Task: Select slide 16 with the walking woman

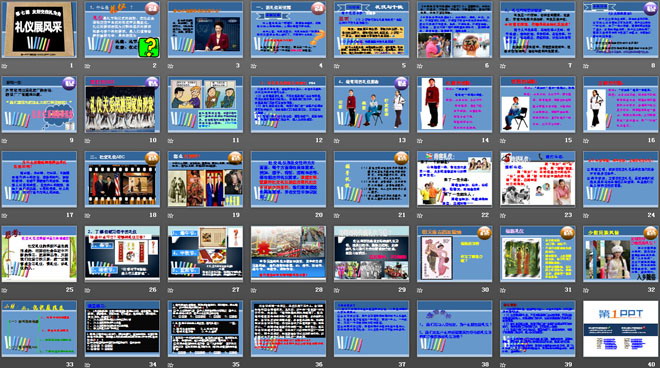Action: click(x=621, y=104)
